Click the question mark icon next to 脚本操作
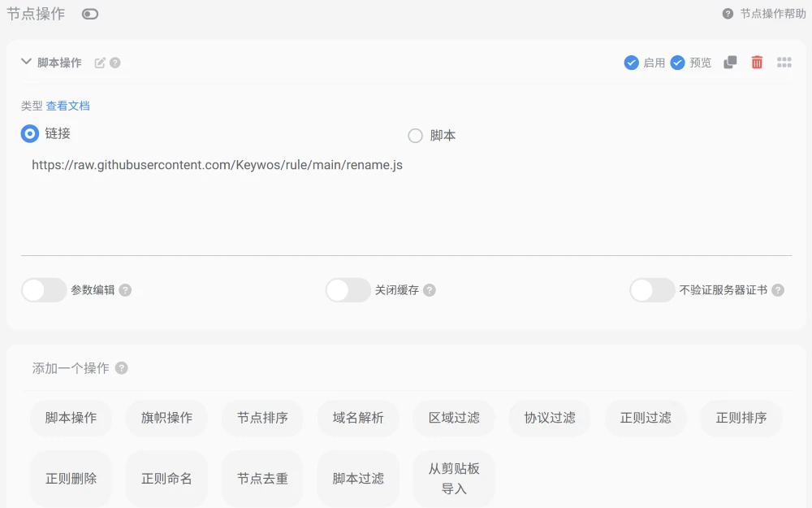 point(115,63)
